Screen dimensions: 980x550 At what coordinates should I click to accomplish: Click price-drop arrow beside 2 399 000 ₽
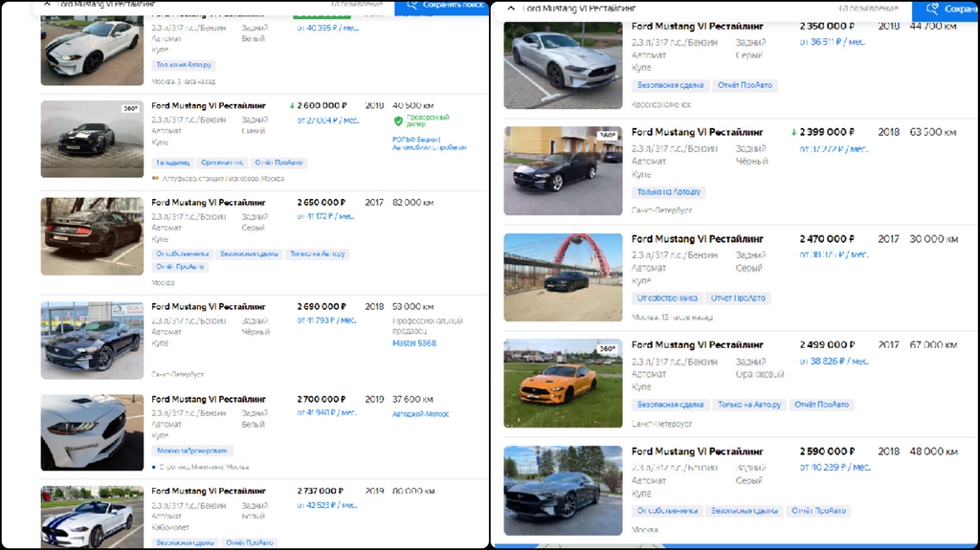click(x=793, y=133)
